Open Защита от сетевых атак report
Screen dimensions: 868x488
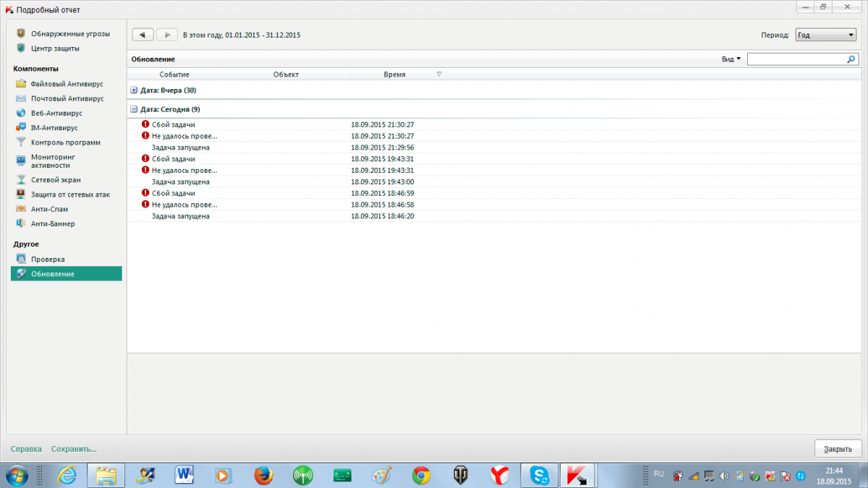[x=70, y=194]
